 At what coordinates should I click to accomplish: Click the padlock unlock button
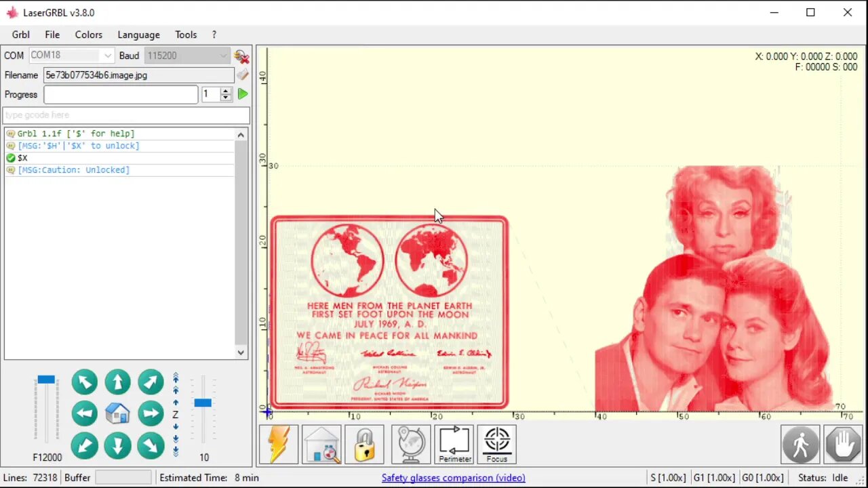click(x=364, y=445)
